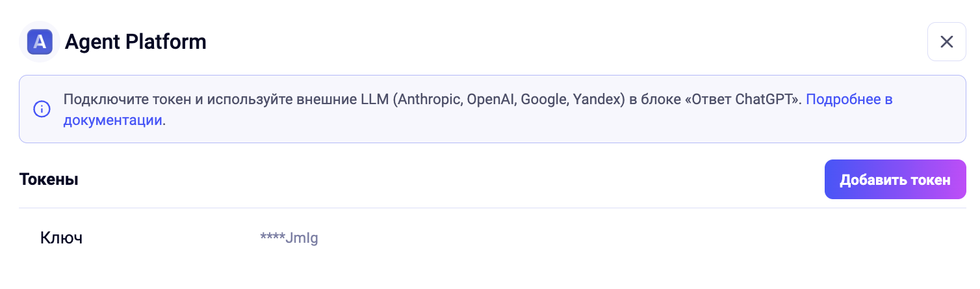The image size is (980, 289).
Task: Open the "Подробнее в документации" link
Action: 849,100
